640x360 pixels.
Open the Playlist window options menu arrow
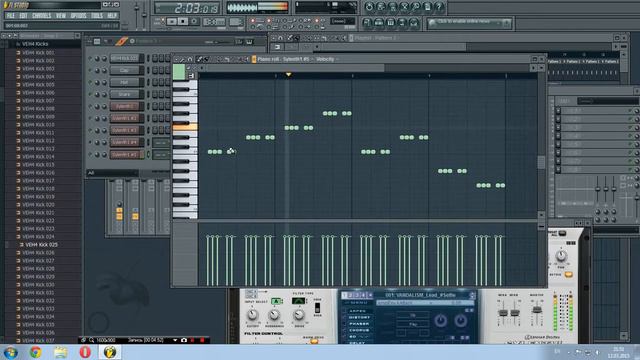point(274,38)
